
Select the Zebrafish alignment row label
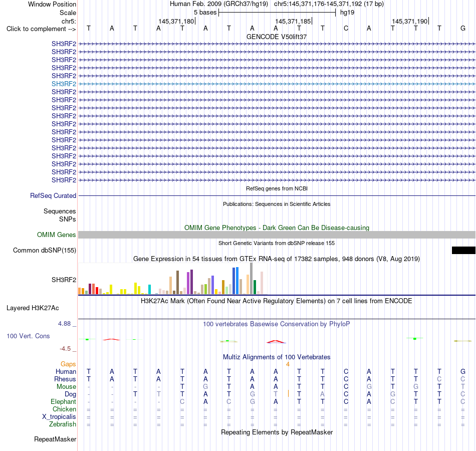click(x=63, y=424)
